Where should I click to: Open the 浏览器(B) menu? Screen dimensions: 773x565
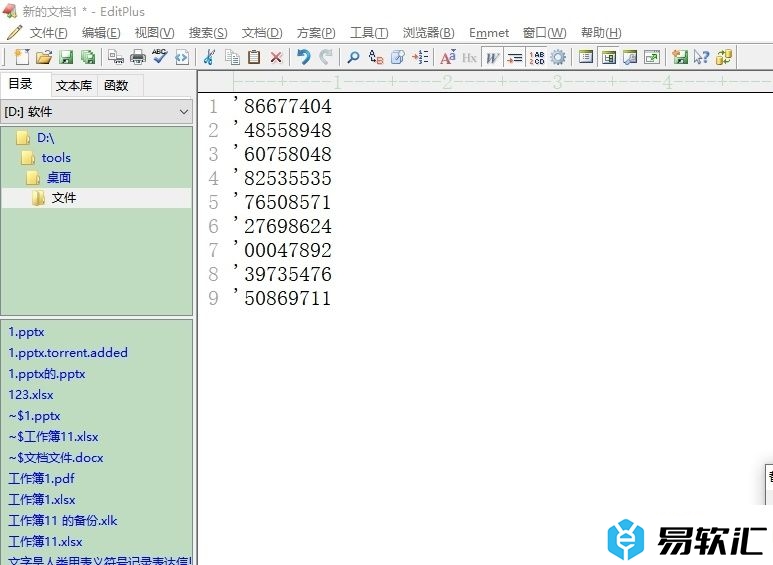point(428,33)
